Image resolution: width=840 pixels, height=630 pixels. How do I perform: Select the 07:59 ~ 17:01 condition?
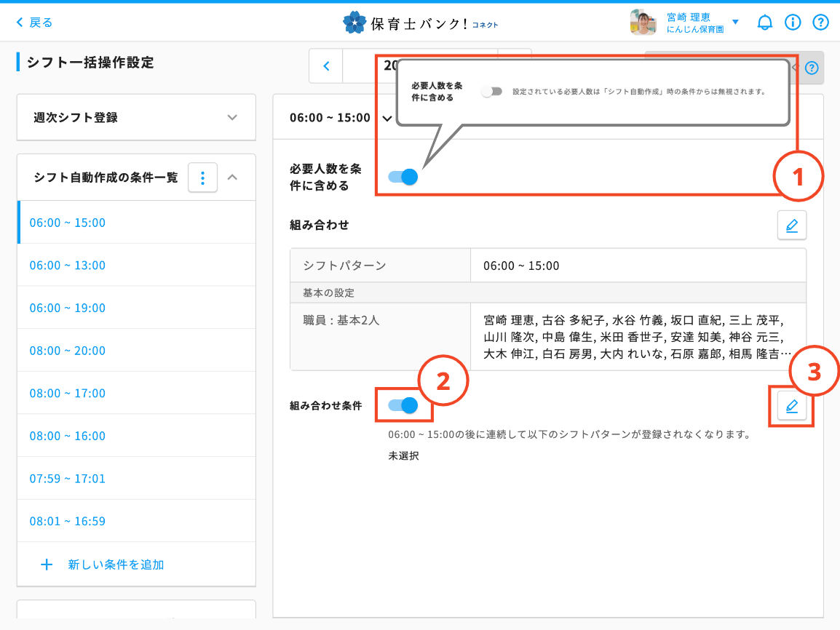(68, 479)
